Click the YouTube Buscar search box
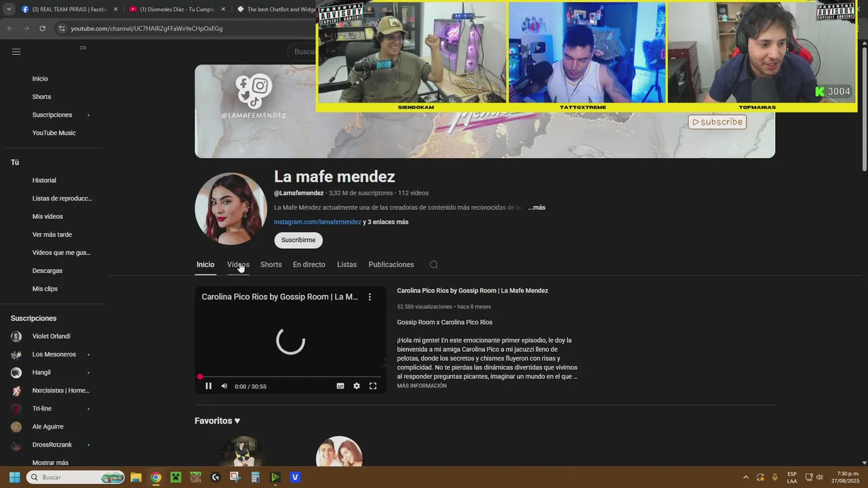 point(304,52)
